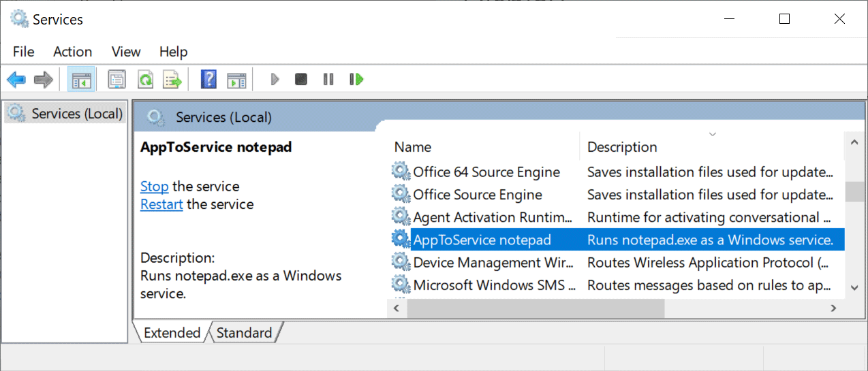Click the Stop Service square icon
This screenshot has height=371, width=868.
click(301, 80)
